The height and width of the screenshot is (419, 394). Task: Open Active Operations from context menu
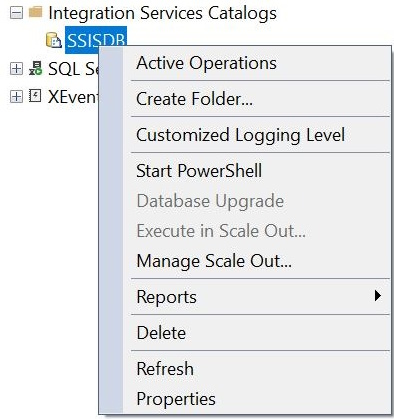pos(256,63)
